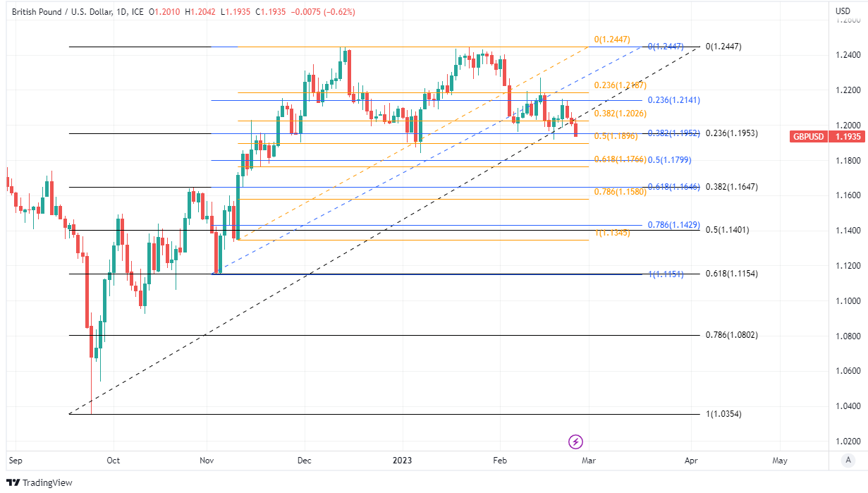The width and height of the screenshot is (868, 493).
Task: Click the 1.0600 price axis label
Action: tap(848, 371)
